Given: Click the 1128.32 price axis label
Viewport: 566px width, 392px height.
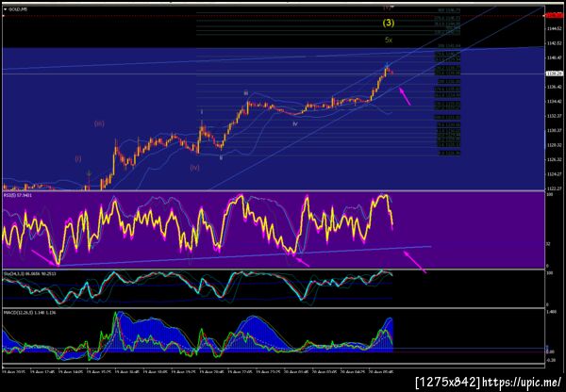Looking at the screenshot, I should (x=555, y=145).
